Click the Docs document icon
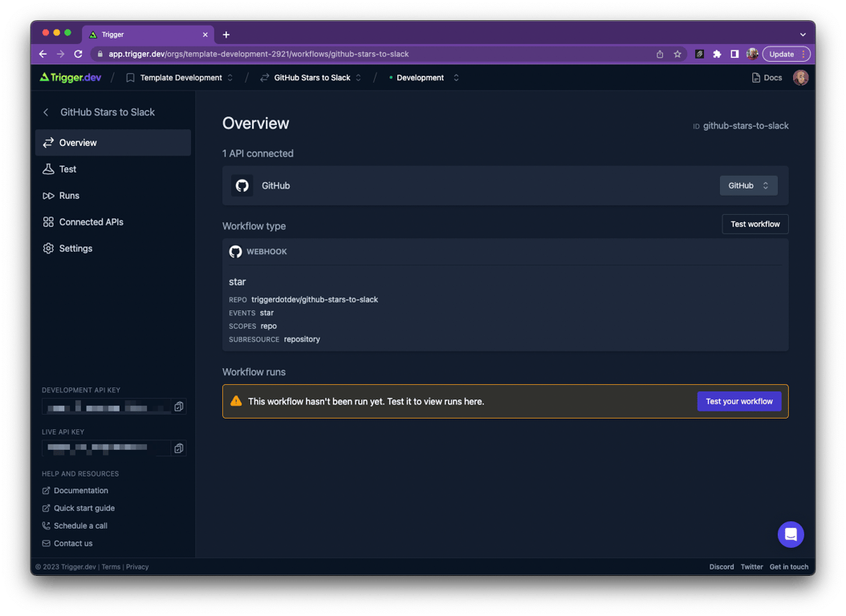 pos(756,78)
